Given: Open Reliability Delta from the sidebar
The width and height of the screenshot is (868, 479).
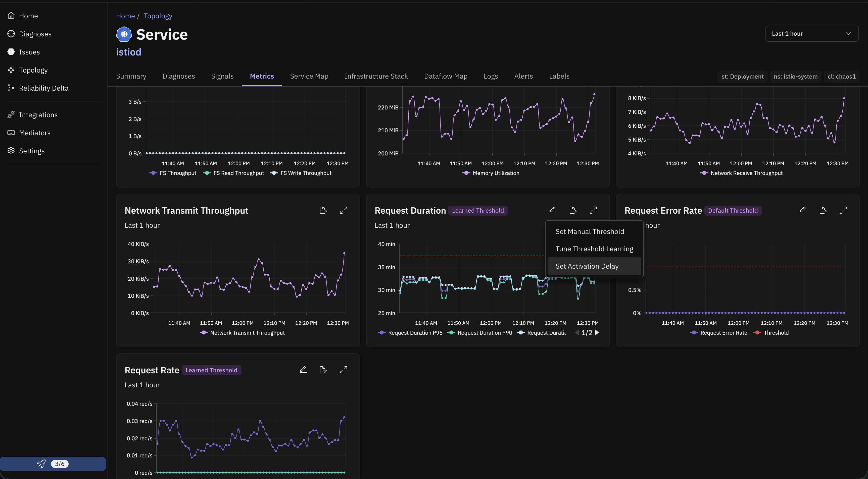Looking at the screenshot, I should [x=43, y=88].
